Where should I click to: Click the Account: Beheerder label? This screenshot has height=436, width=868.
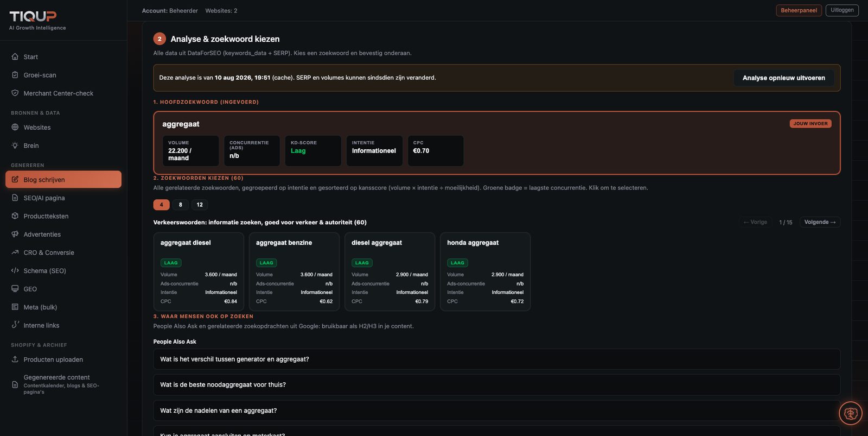tap(170, 11)
